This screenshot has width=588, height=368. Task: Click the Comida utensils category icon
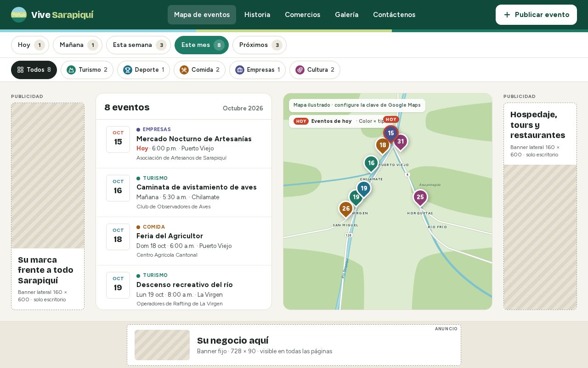184,70
